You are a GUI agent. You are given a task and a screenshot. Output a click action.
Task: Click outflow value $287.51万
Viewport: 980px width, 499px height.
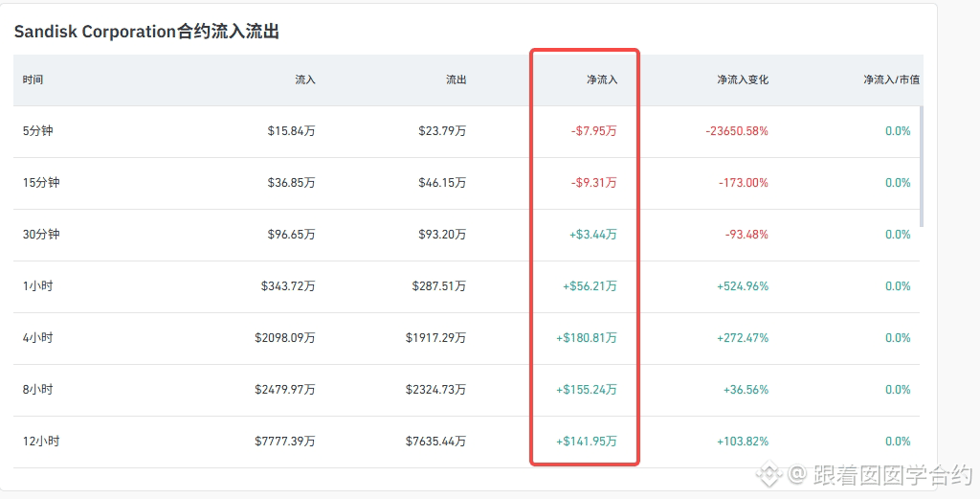tap(438, 286)
